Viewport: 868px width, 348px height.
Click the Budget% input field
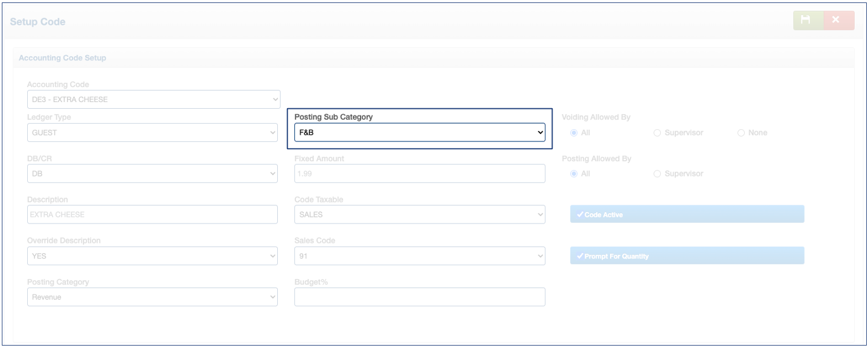click(419, 297)
